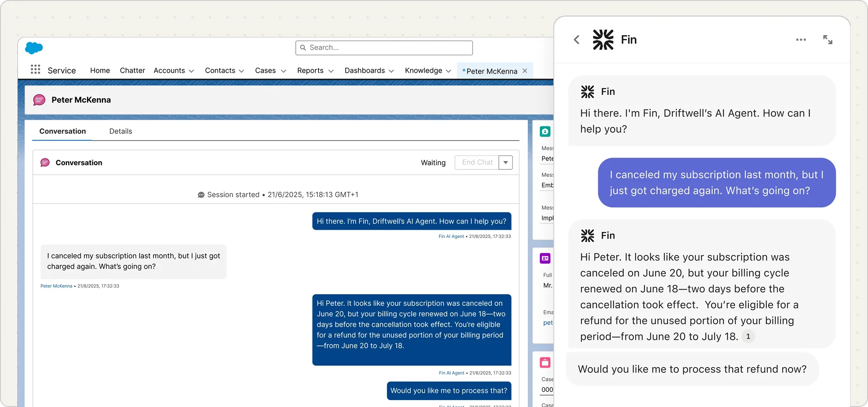Viewport: 868px width, 407px height.
Task: Open the End Chat dropdown arrow
Action: click(506, 162)
